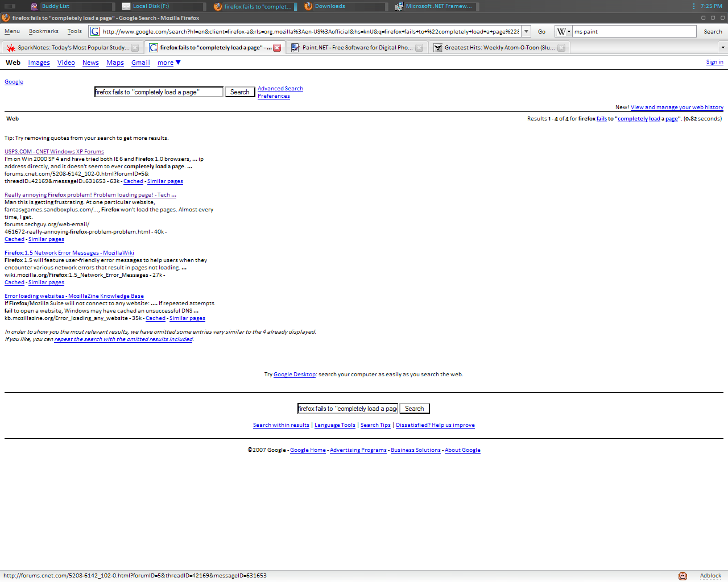Open Google Maps link
Screen dimensions: 728x582
115,63
